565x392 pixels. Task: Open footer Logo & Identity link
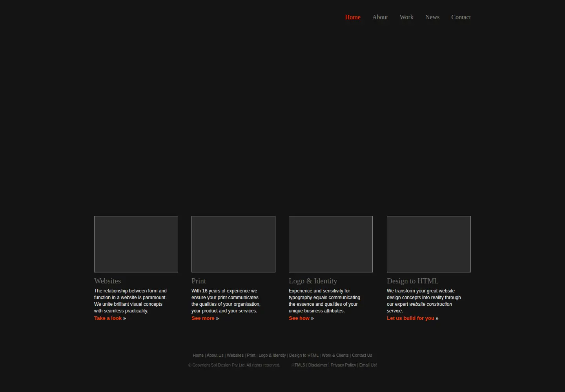click(x=272, y=356)
